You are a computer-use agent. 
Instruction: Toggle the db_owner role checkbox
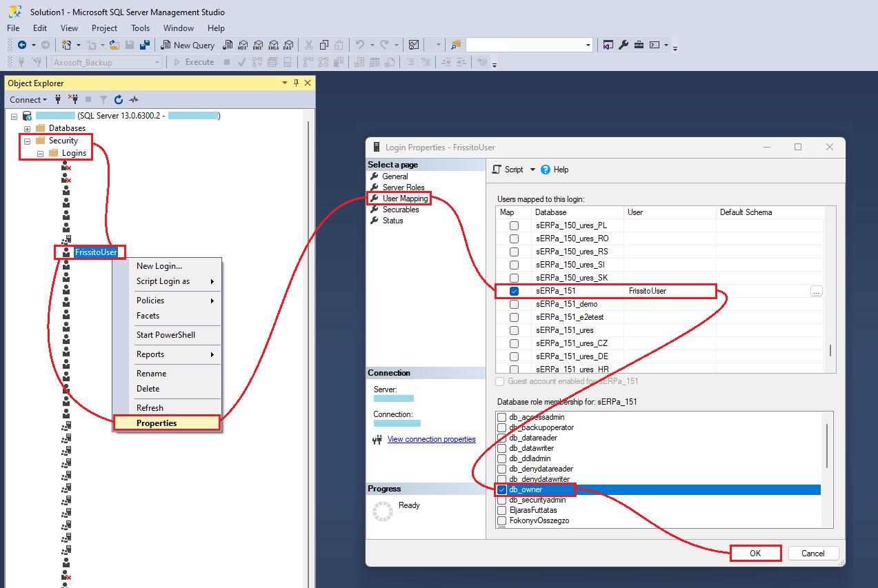click(502, 489)
